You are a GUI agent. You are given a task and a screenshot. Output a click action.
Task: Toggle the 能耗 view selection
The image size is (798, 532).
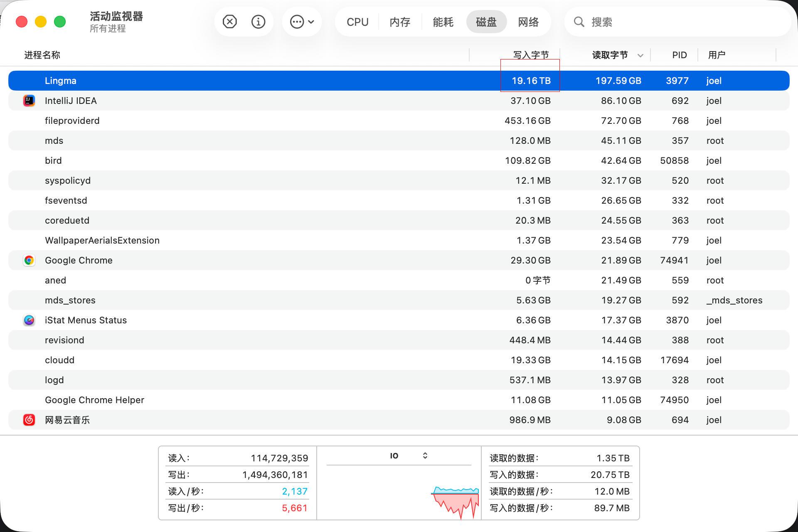[x=443, y=22]
